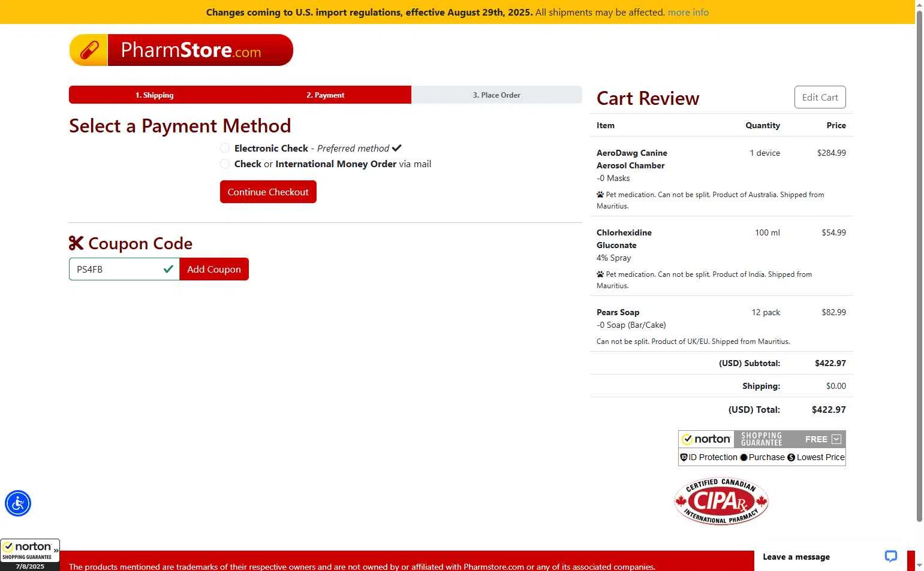The height and width of the screenshot is (571, 924).
Task: Click the Item column header
Action: click(606, 125)
